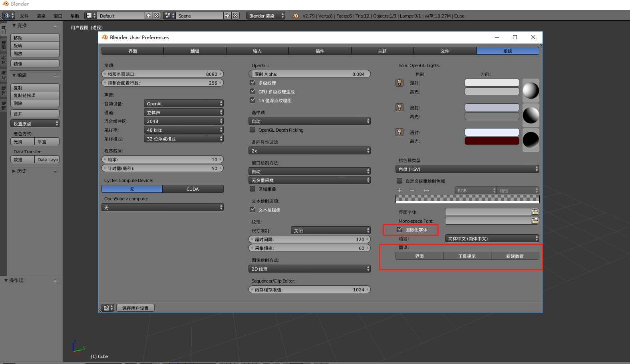Click first light 漫射 white color swatch

click(x=492, y=83)
